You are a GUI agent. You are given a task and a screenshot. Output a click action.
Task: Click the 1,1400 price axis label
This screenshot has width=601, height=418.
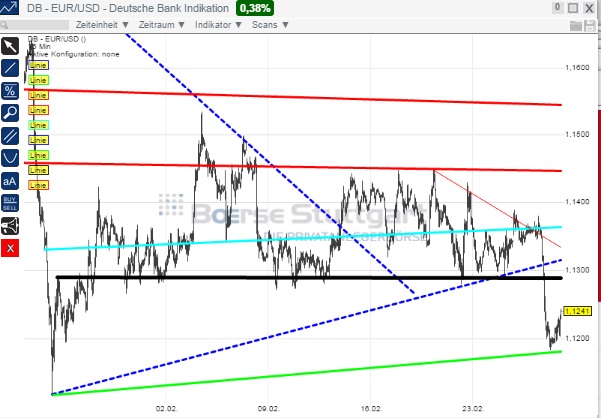[577, 202]
